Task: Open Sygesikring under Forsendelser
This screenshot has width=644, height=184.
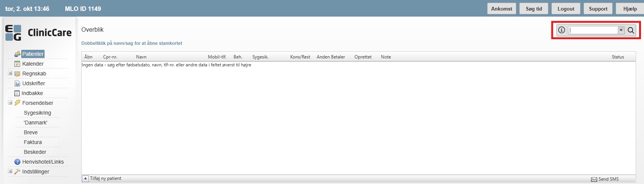Action: pyautogui.click(x=37, y=113)
